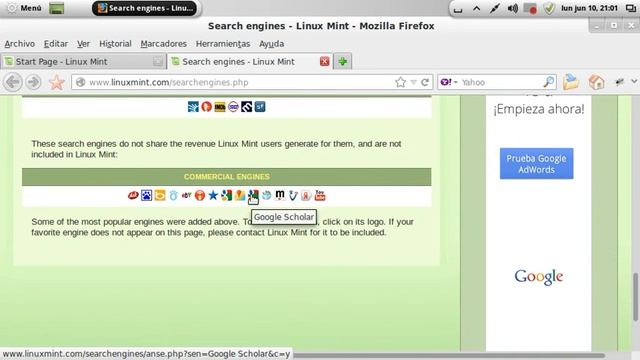The image size is (640, 360).
Task: Select Firefox Search engines taskbar entry
Action: click(x=145, y=8)
